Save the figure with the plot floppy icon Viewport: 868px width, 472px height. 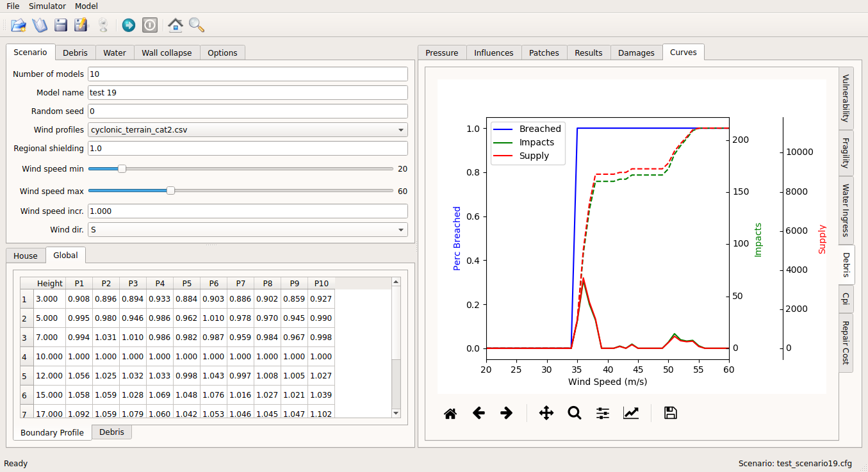click(x=671, y=413)
